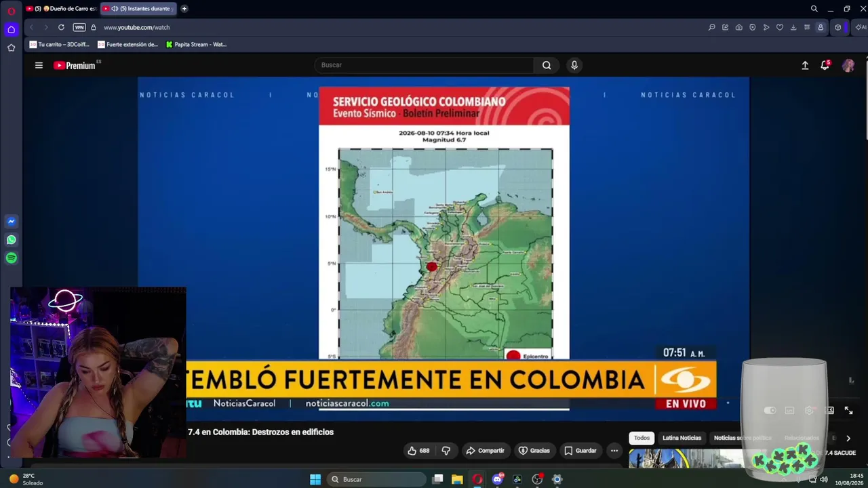Open Spotify in the Opera sidebar
The width and height of the screenshot is (868, 488).
click(x=12, y=258)
